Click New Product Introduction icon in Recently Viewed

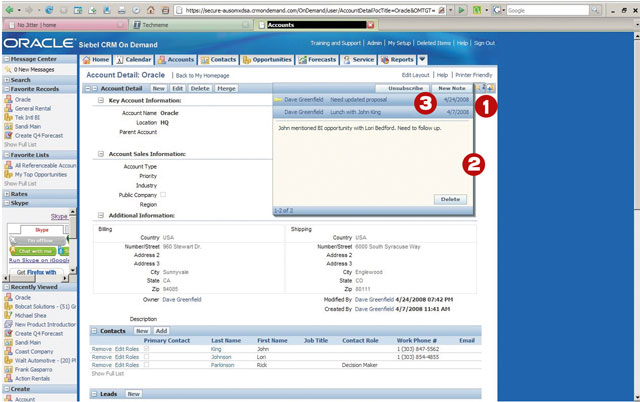point(8,324)
